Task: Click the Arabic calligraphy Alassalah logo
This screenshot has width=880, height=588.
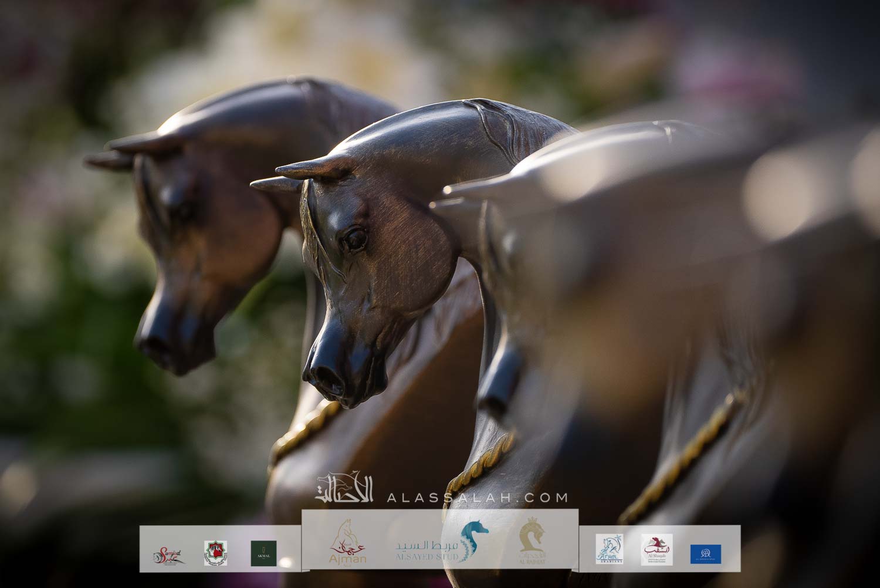Action: [344, 488]
